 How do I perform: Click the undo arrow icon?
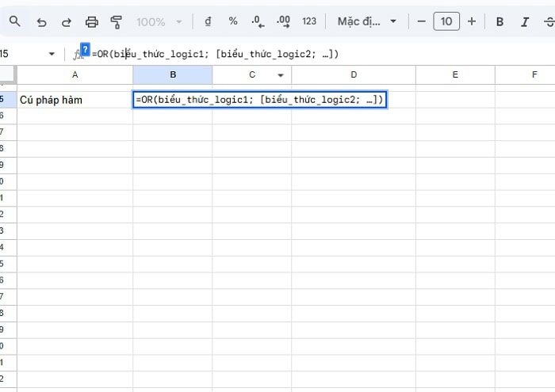tap(41, 21)
